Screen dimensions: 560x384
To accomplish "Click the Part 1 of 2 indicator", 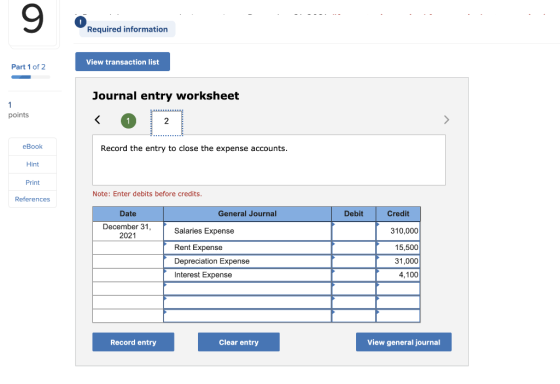I will 28,67.
